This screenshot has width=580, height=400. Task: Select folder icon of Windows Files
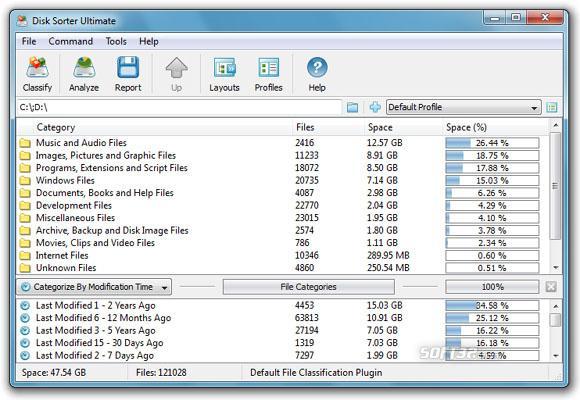pos(25,181)
